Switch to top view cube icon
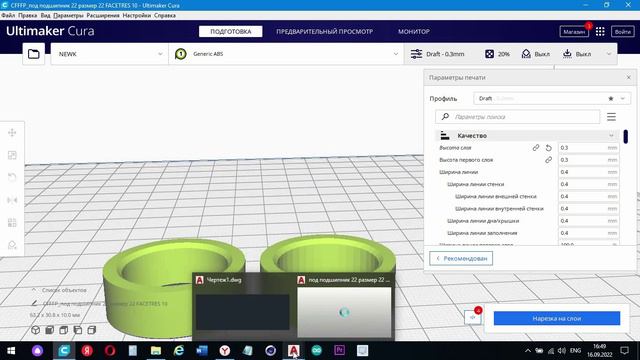Image resolution: width=640 pixels, height=360 pixels. point(63,330)
